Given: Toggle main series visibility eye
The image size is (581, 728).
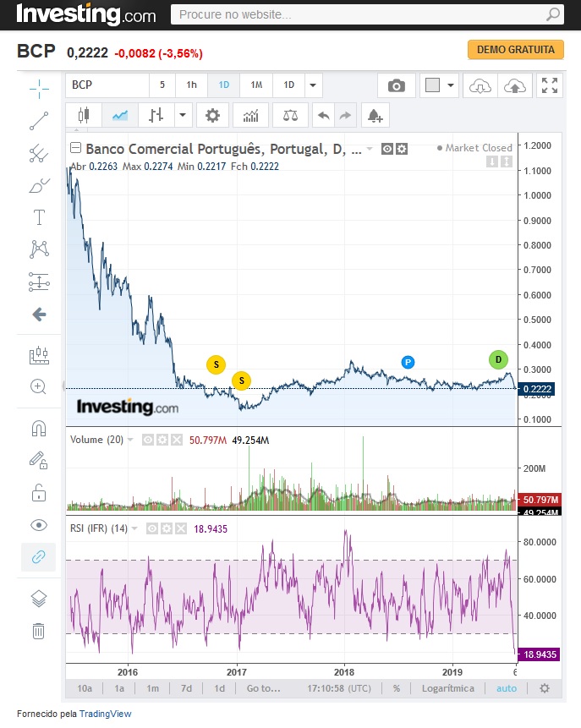Looking at the screenshot, I should (386, 149).
